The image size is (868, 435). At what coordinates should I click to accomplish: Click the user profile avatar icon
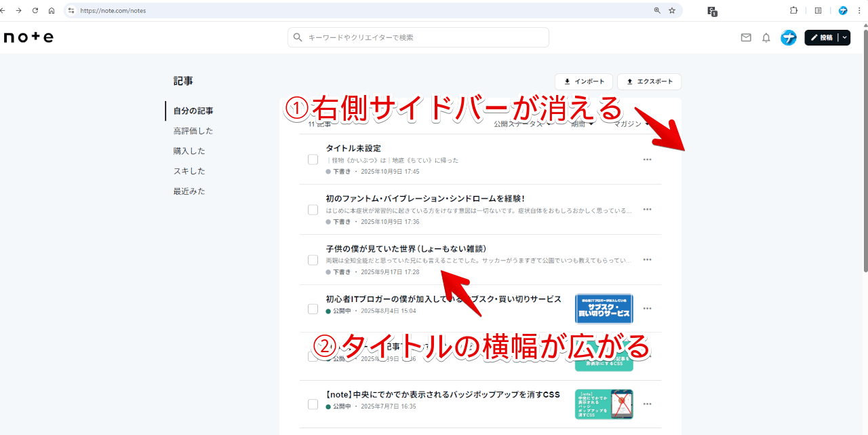click(788, 38)
